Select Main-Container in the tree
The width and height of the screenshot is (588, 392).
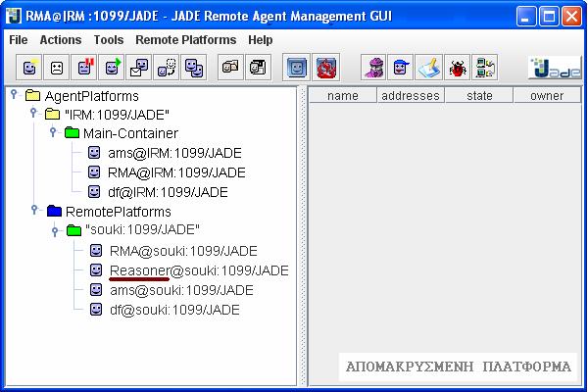[130, 133]
